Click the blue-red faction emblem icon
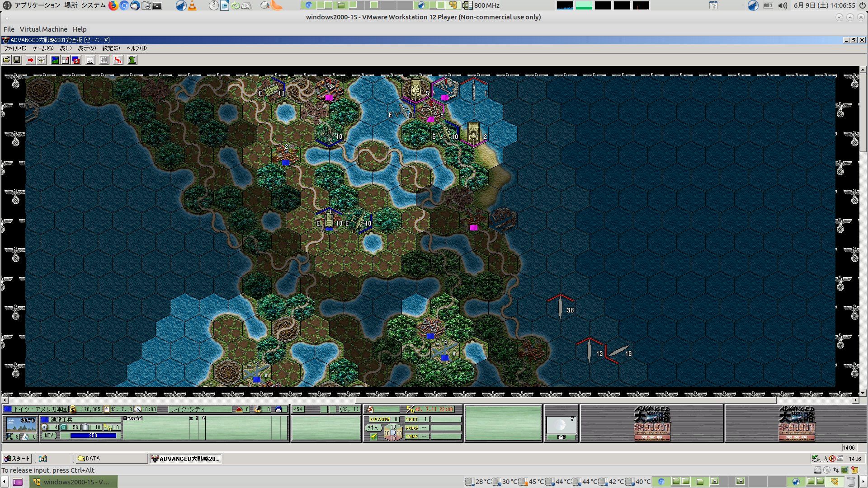The image size is (868, 488). point(76,60)
